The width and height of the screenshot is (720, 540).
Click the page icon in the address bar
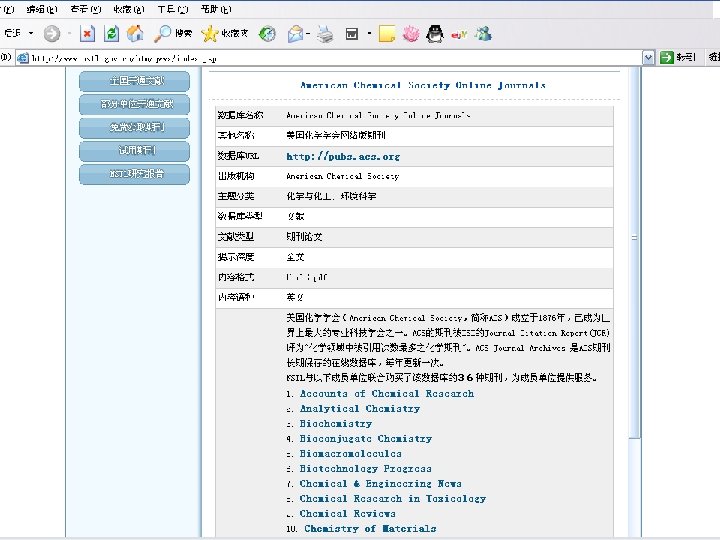point(23,58)
